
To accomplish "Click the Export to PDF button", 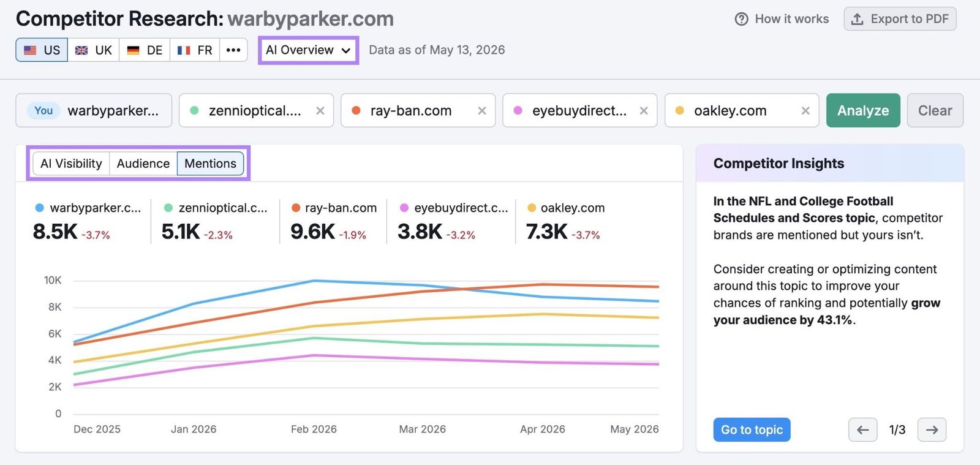I will (x=900, y=19).
